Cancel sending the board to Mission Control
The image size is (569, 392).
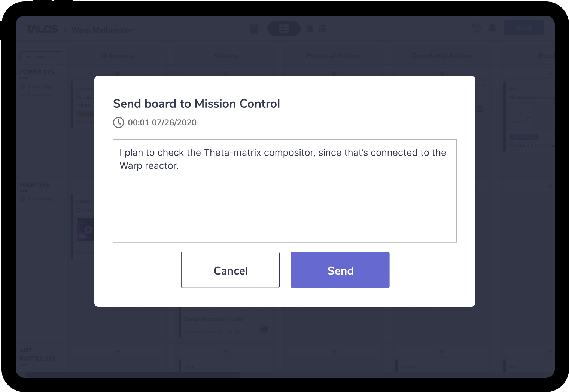click(230, 270)
